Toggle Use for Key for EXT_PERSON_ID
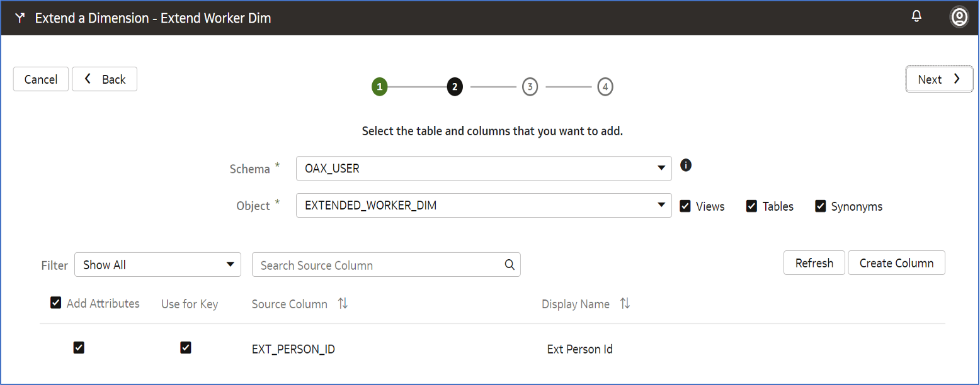The image size is (980, 385). click(x=185, y=347)
